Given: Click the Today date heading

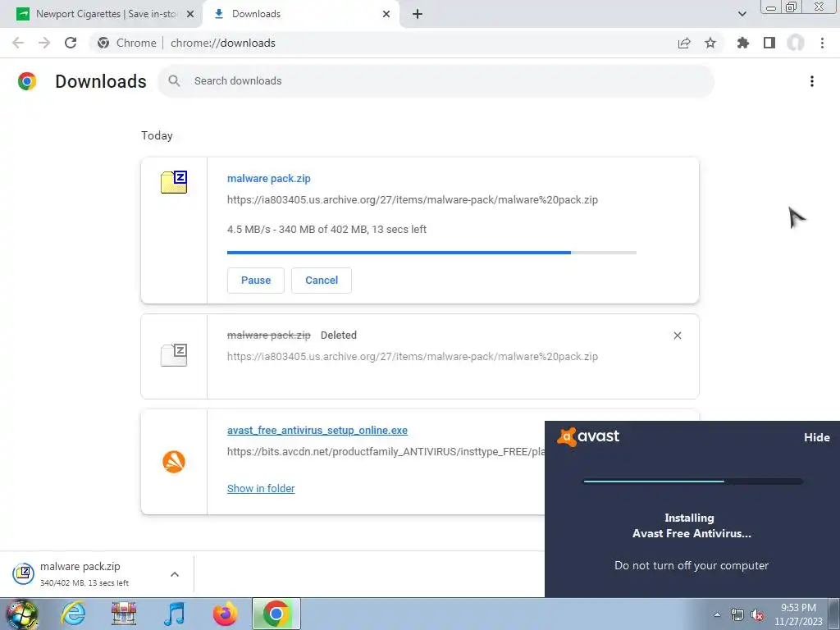Looking at the screenshot, I should [157, 135].
